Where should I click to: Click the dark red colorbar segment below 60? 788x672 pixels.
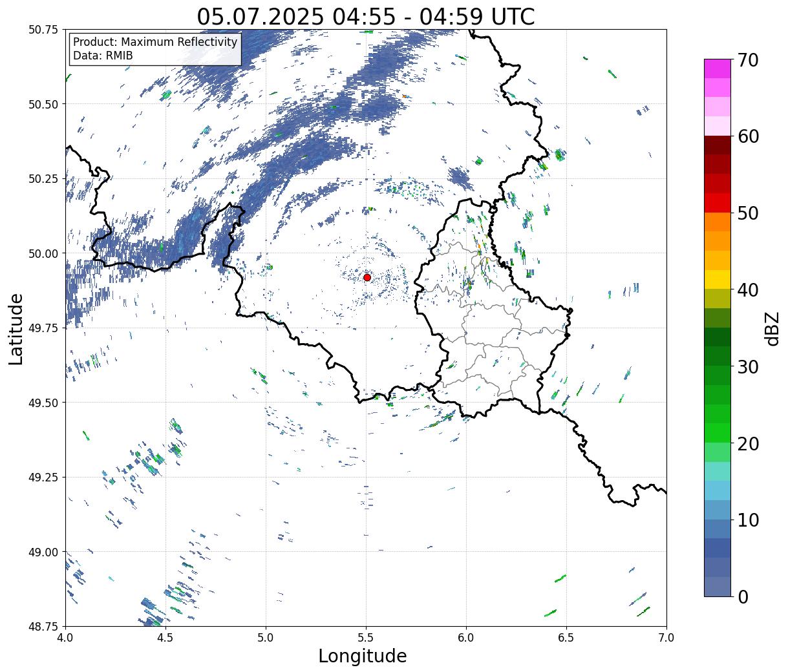718,145
